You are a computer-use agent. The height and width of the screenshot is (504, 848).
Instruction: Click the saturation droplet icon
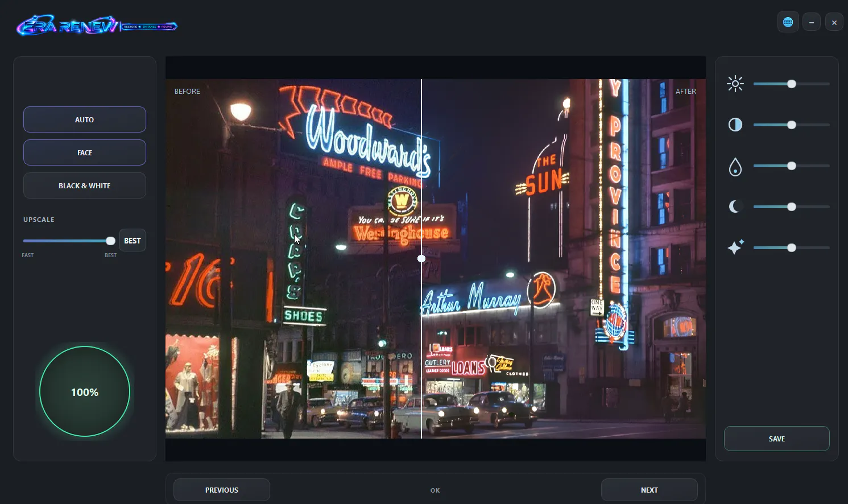735,167
